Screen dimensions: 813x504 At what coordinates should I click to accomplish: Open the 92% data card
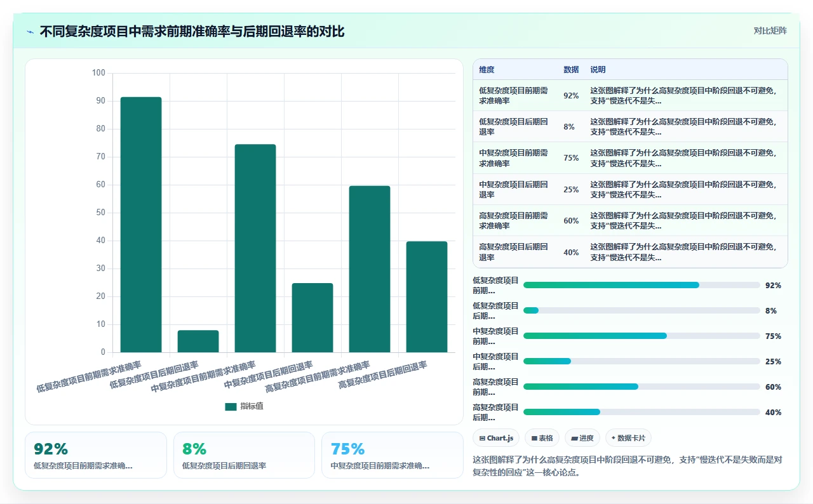96,455
